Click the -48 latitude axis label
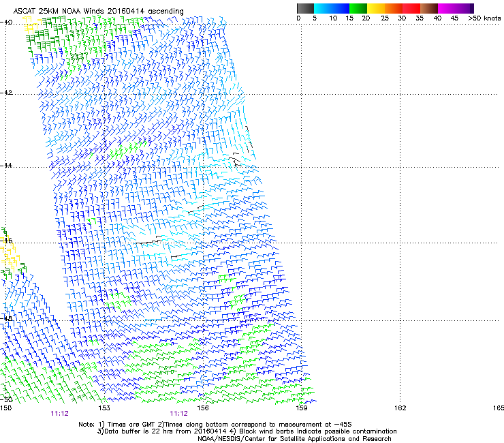 coord(6,318)
